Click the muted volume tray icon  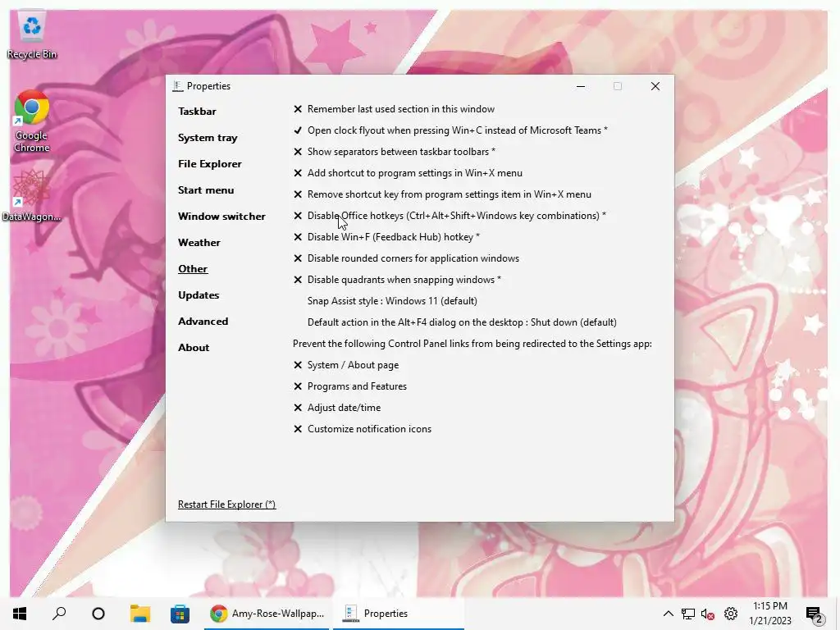[x=708, y=614]
